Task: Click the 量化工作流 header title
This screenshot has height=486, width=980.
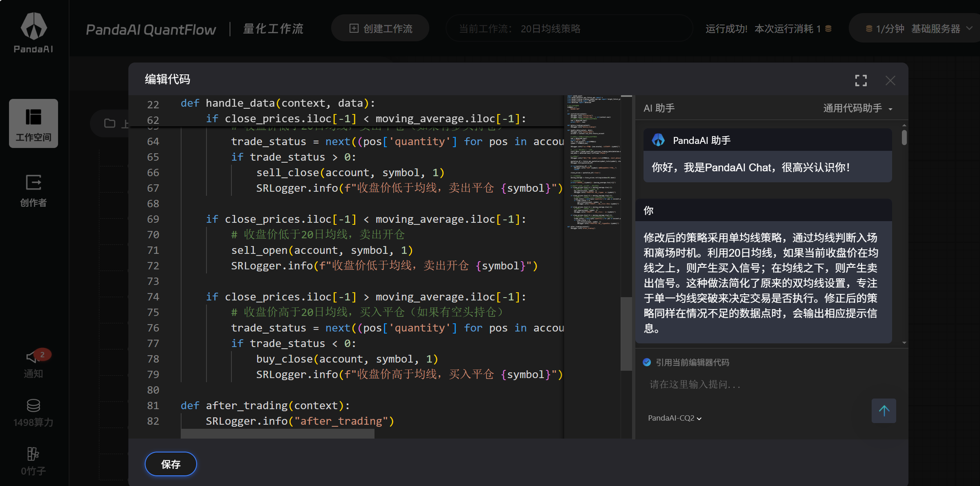Action: coord(273,29)
